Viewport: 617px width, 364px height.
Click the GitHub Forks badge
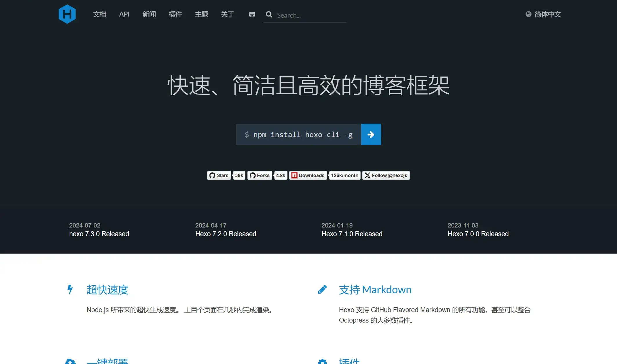pos(260,175)
